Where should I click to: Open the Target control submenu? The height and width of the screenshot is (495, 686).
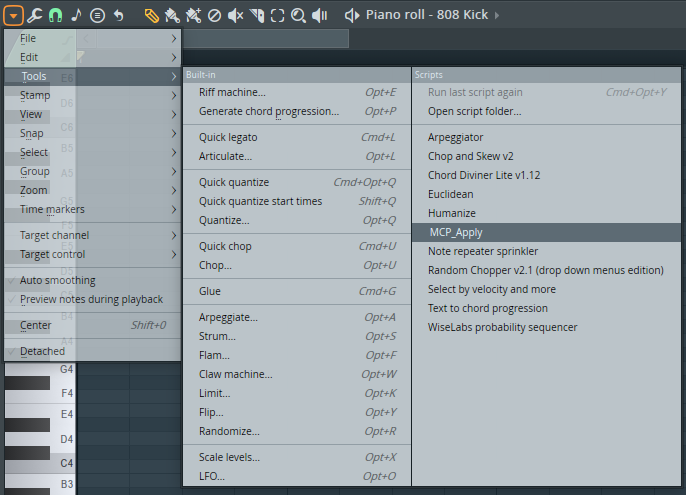[92, 254]
